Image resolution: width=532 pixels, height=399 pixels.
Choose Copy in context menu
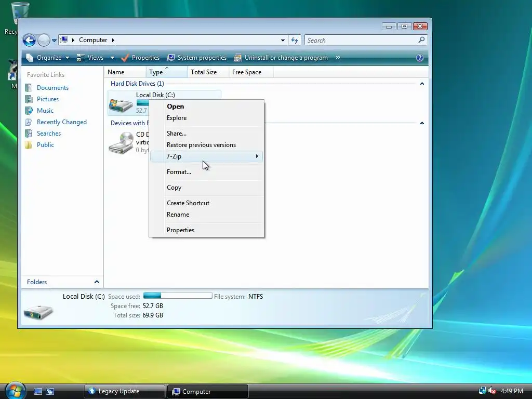click(206, 188)
